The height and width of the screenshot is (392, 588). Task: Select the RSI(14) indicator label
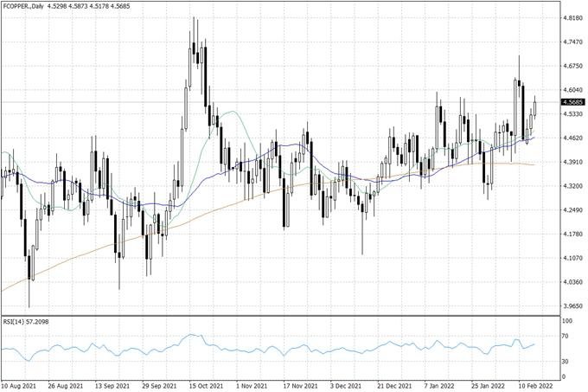click(25, 320)
